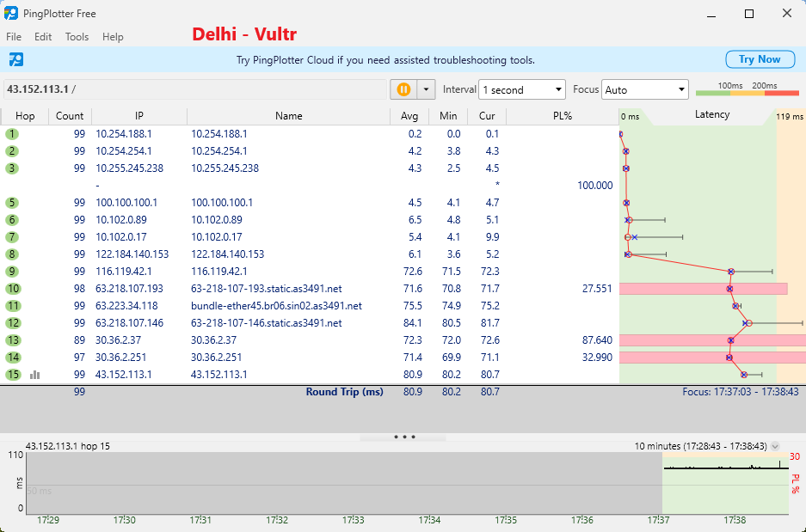
Task: Click the Focus: 17:37:03 - 17:38:43 label
Action: [741, 392]
